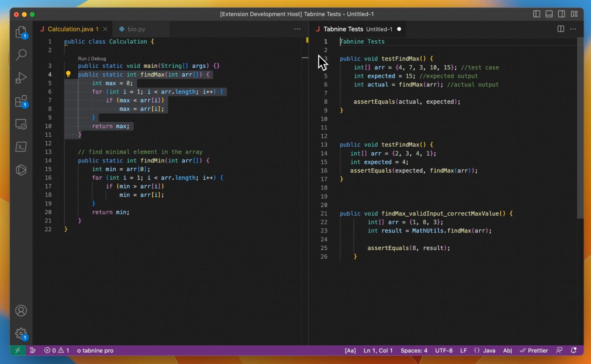Toggle the bottom panel from title bar
This screenshot has width=591, height=364.
(549, 14)
